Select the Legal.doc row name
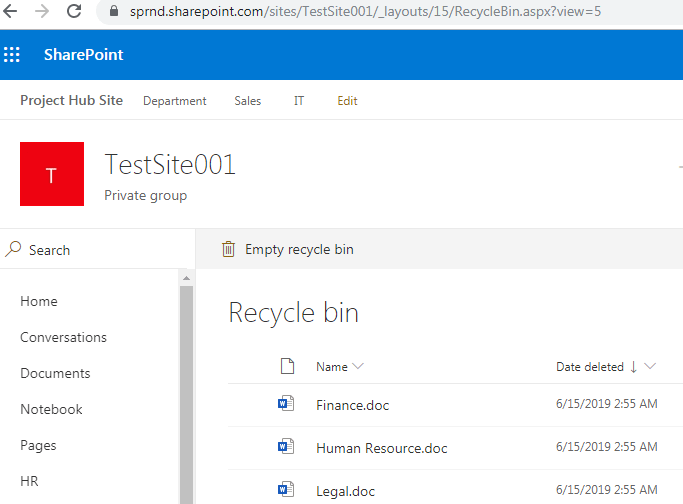Viewport: 683px width, 504px height. pos(345,491)
